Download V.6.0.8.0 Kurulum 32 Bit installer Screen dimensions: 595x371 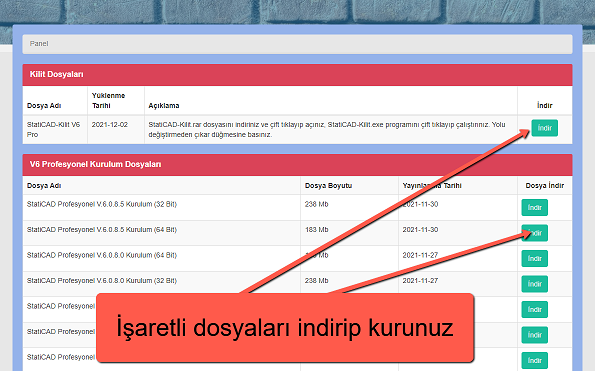[534, 284]
